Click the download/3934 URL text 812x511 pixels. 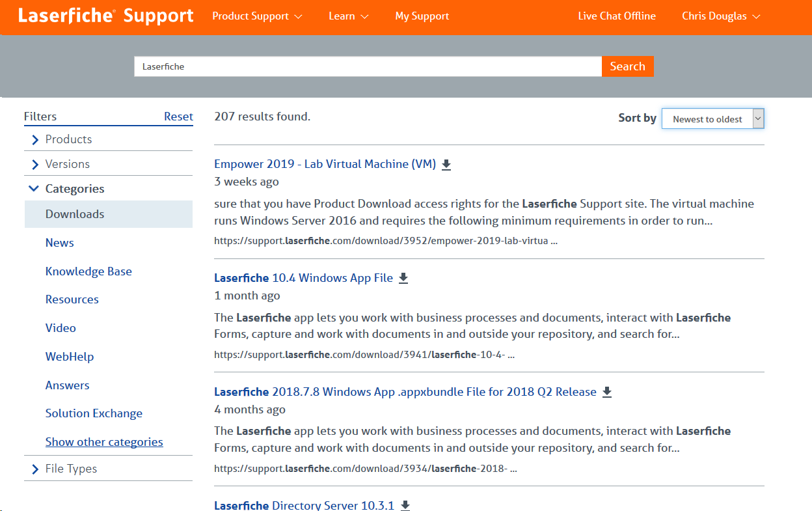pos(366,469)
